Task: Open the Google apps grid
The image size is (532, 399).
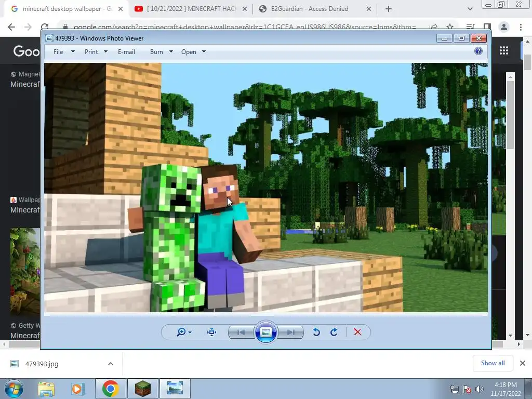Action: (x=504, y=50)
